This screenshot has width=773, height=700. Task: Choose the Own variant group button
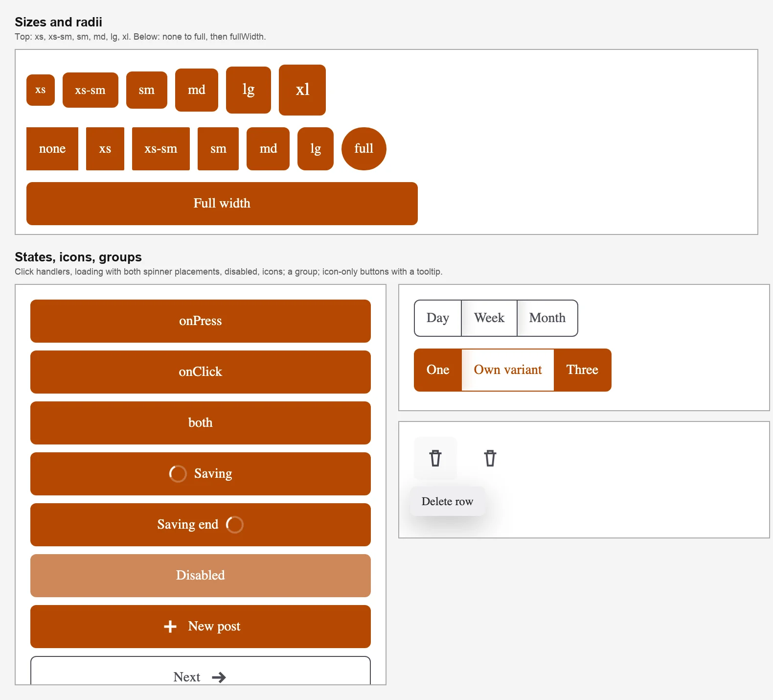pyautogui.click(x=508, y=370)
